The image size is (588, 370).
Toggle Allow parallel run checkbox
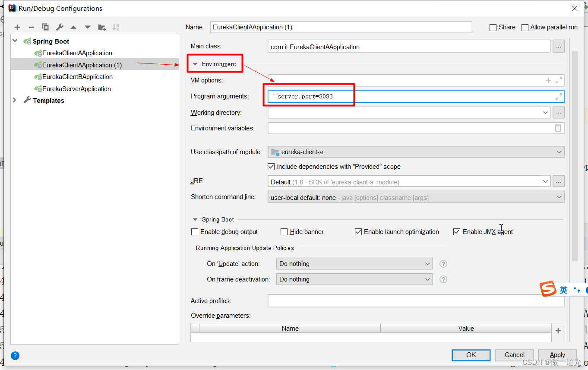pos(525,28)
